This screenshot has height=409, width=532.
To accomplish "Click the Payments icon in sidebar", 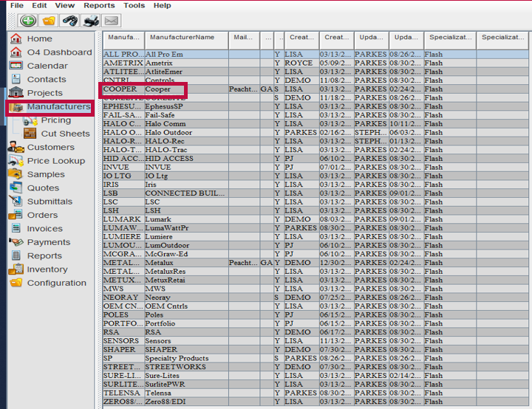I will [16, 242].
